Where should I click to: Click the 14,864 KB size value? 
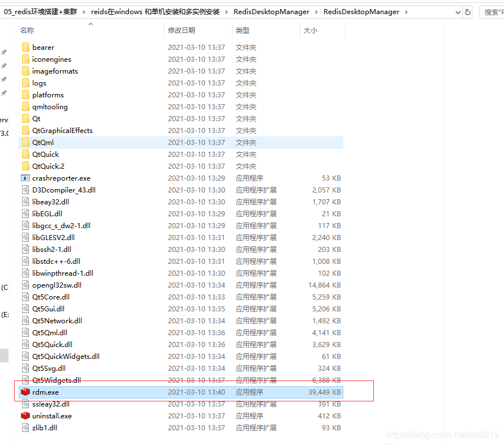pos(324,285)
